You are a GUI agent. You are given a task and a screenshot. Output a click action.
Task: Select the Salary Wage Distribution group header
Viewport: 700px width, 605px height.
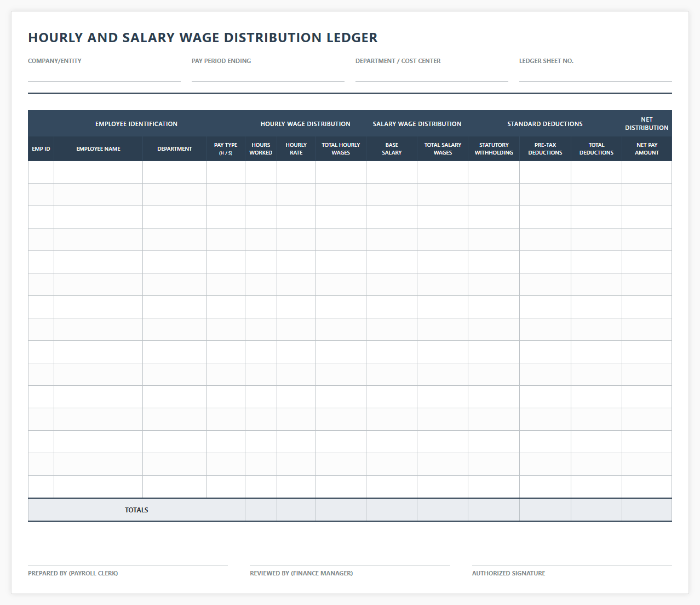[x=417, y=124]
